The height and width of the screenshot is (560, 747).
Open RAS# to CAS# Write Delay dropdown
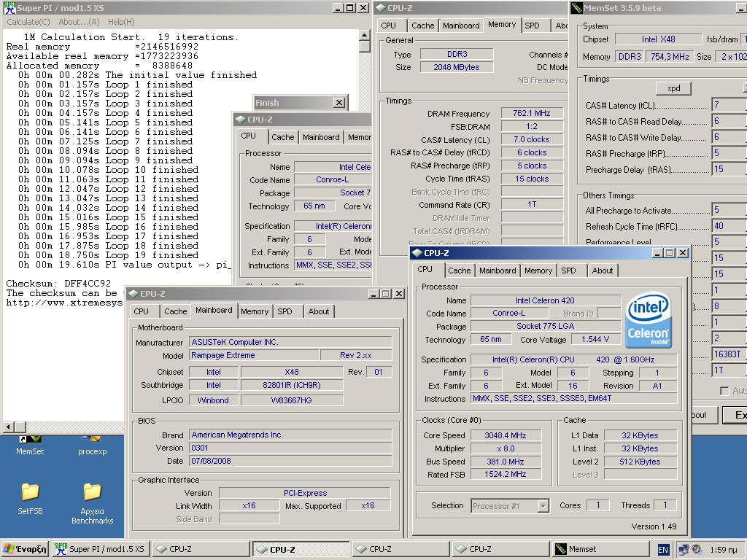729,137
